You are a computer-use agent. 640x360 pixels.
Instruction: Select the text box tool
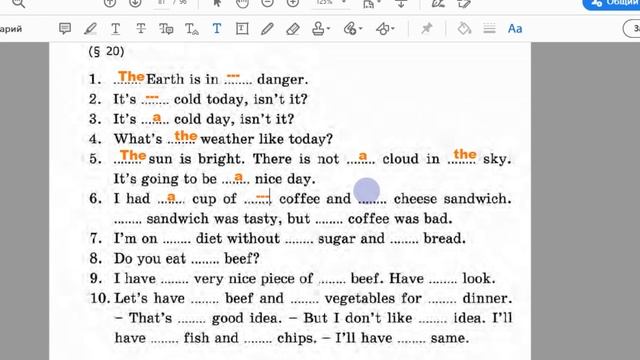pos(242,29)
